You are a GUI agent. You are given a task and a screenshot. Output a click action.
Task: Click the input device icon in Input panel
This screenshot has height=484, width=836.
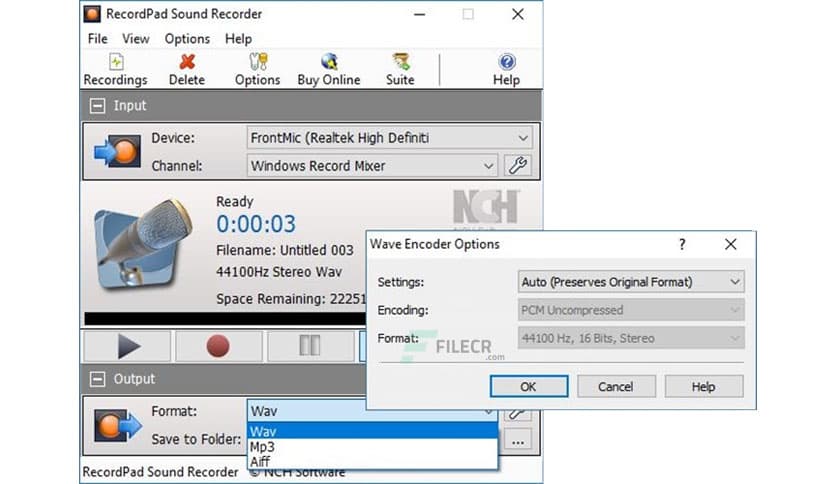(117, 151)
